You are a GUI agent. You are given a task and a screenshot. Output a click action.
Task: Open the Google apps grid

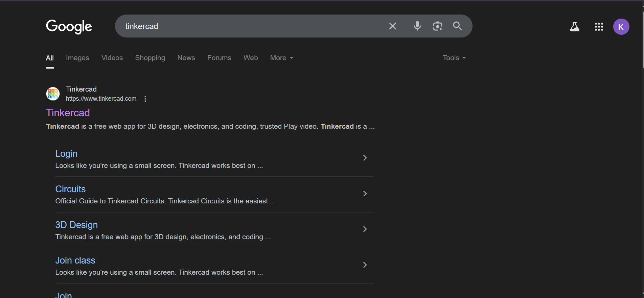(599, 27)
